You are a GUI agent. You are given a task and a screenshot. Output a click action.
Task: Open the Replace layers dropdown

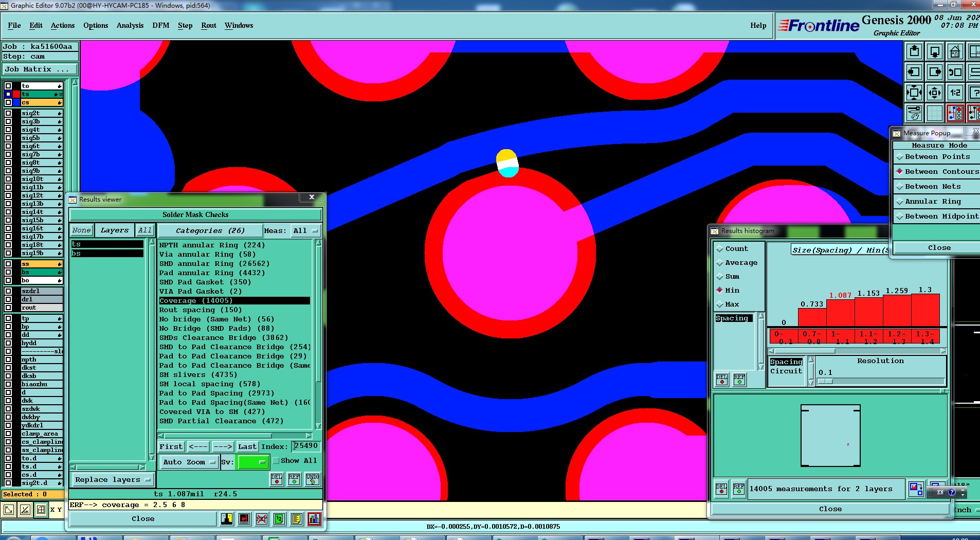click(113, 480)
